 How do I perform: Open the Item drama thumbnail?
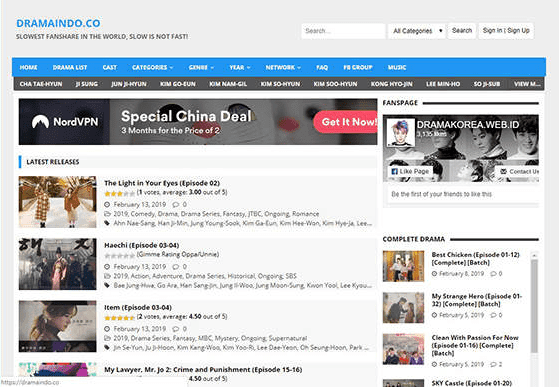[57, 326]
